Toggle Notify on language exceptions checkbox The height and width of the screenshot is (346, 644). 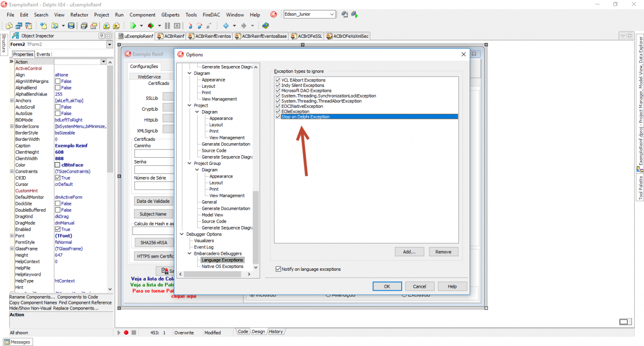tap(278, 269)
